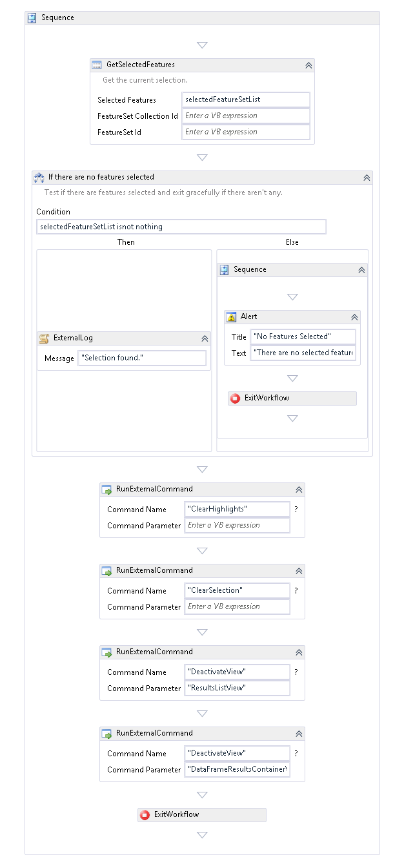Click the ExternalLog scroll icon
The height and width of the screenshot is (868, 404).
coord(44,338)
